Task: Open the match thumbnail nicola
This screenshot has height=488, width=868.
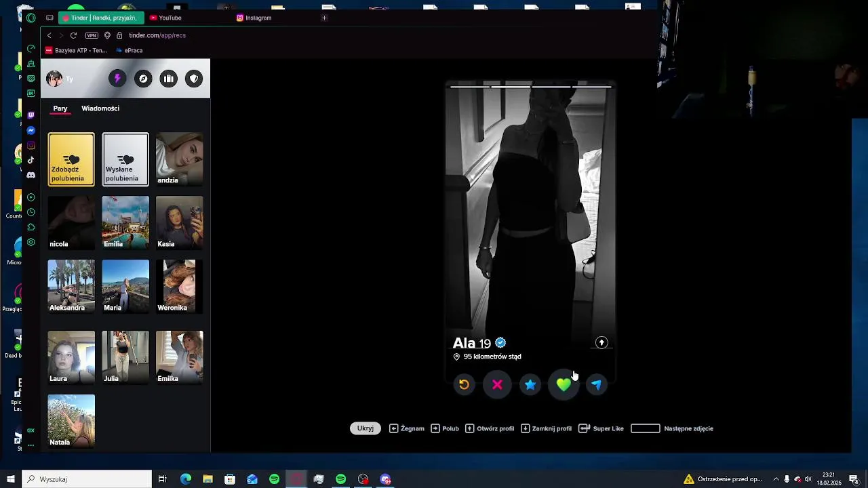Action: tap(71, 223)
